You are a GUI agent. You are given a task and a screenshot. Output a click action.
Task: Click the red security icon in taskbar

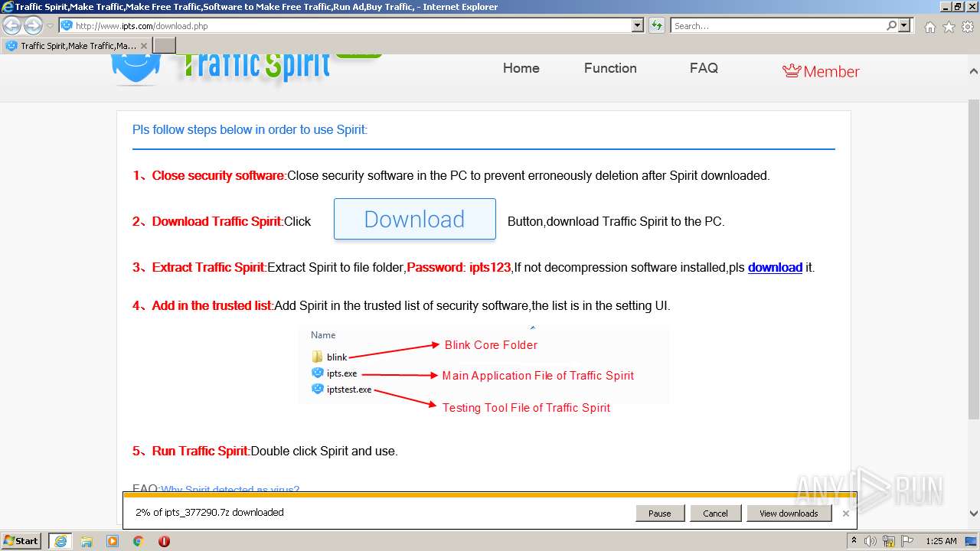[164, 541]
